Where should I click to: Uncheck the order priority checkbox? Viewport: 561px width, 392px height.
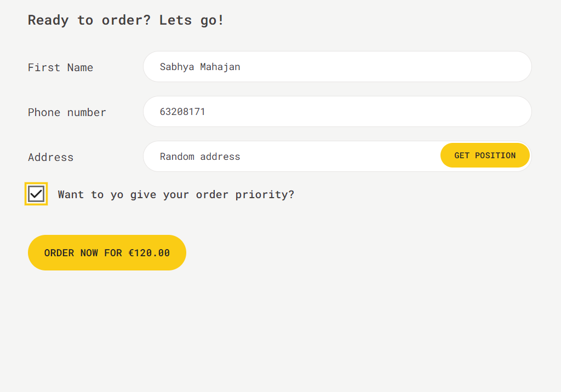[36, 194]
